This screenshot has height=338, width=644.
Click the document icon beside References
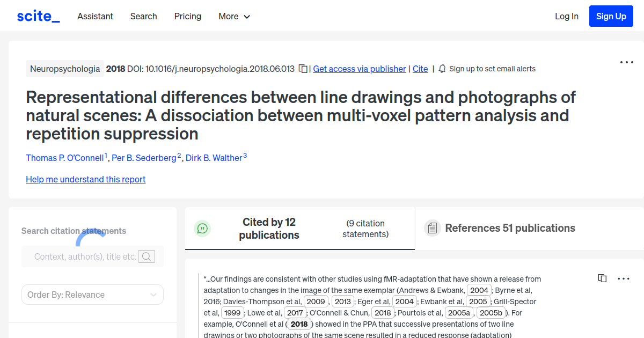pos(432,228)
